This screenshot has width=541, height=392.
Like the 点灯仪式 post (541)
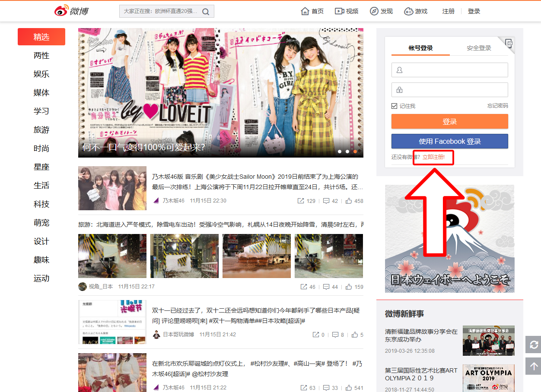[354, 388]
